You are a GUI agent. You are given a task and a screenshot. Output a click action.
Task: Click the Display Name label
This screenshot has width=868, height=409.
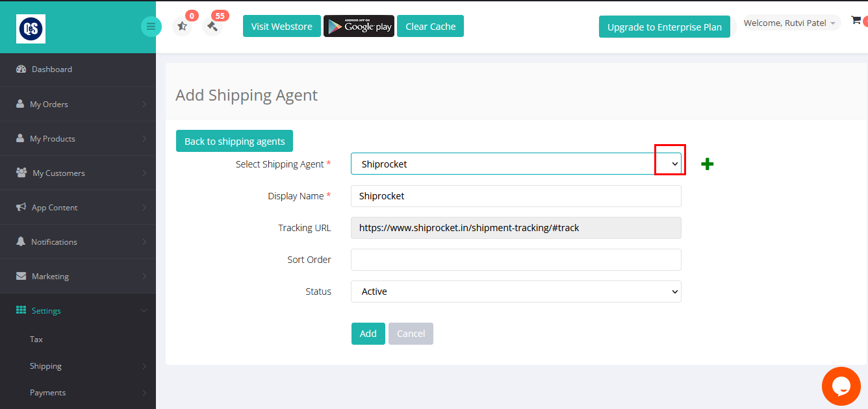pyautogui.click(x=300, y=196)
